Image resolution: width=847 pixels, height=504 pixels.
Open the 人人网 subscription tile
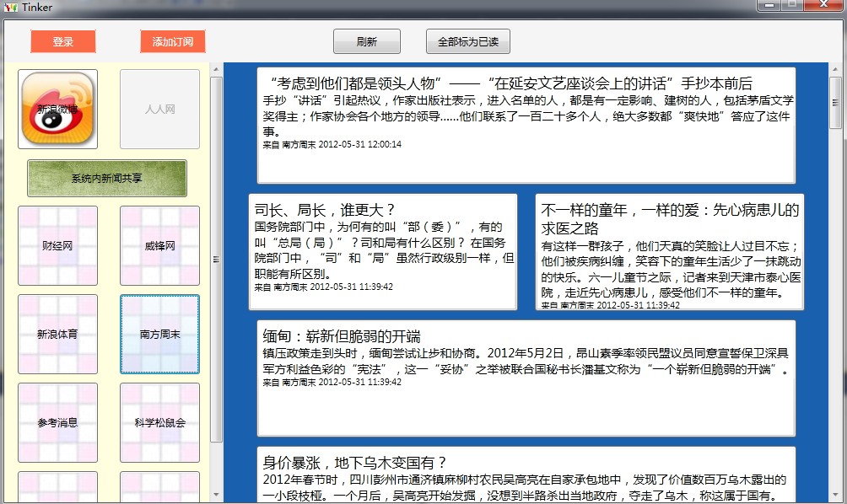click(x=160, y=109)
